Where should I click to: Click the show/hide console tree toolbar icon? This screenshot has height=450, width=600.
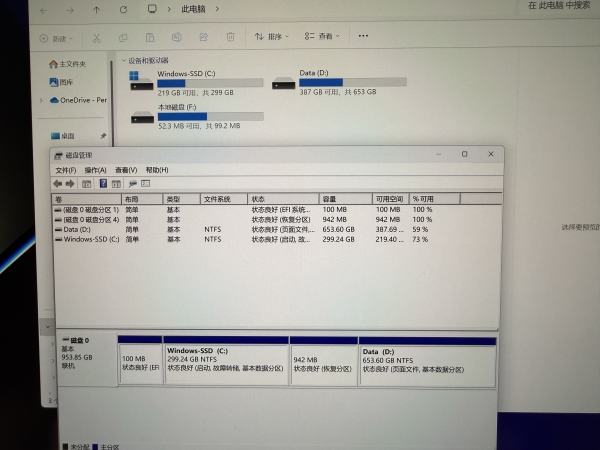(x=86, y=184)
